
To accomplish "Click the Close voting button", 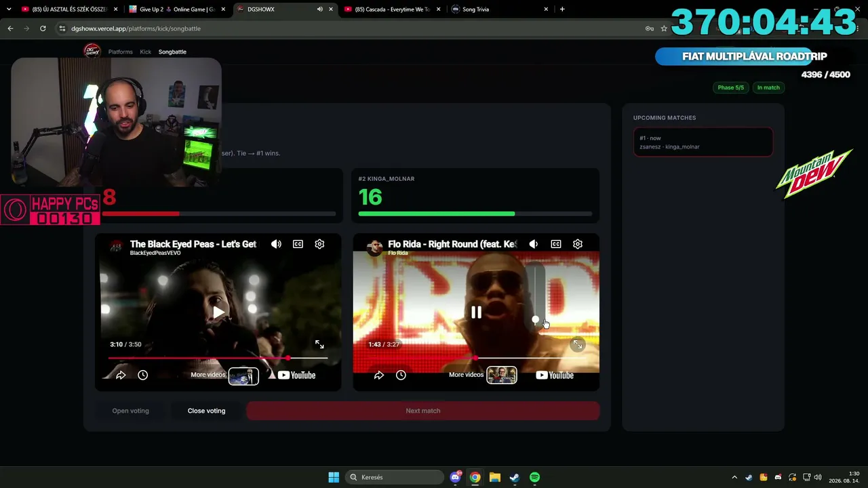I will tap(206, 411).
